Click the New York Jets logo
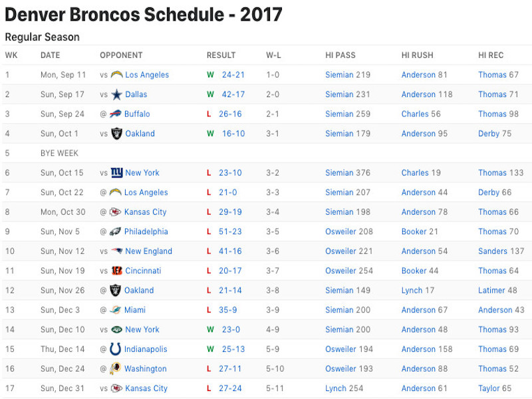532x399 pixels. click(x=116, y=329)
